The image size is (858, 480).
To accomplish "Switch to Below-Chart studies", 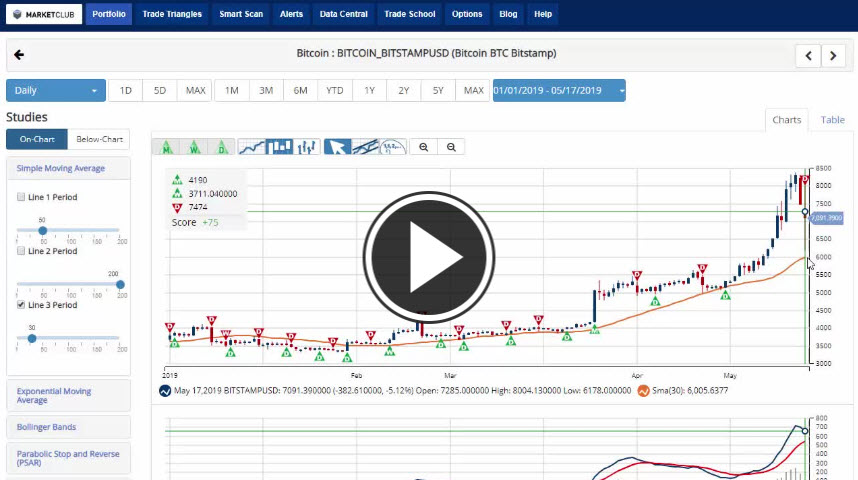I will [x=99, y=139].
